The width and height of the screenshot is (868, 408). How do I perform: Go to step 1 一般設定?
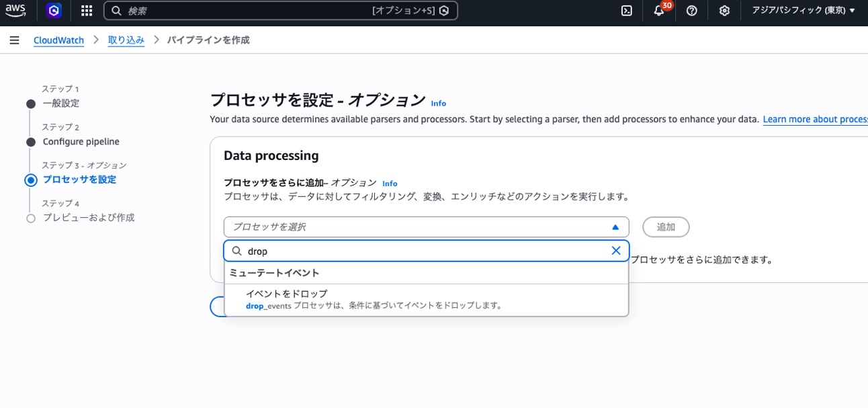(x=61, y=104)
